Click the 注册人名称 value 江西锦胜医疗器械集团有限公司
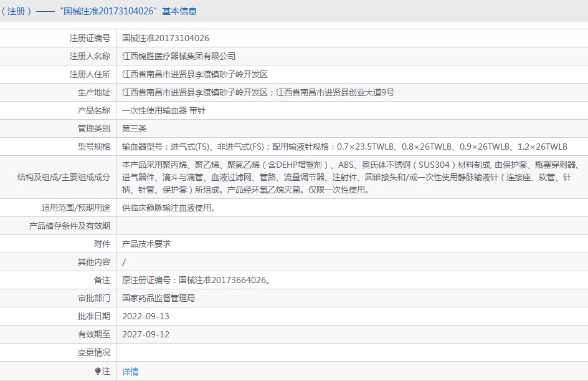The image size is (588, 381). click(x=179, y=56)
